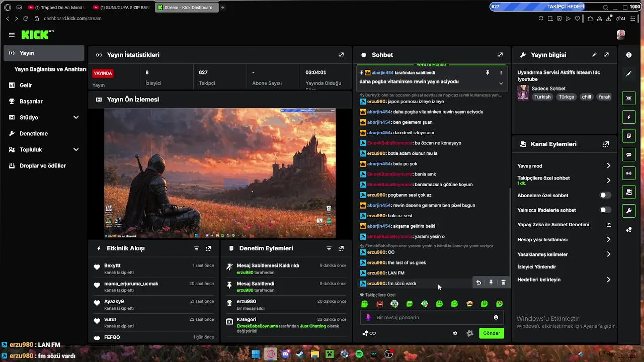The height and width of the screenshot is (362, 644).
Task: Switch to Trapped On An Island browser tab
Action: pos(57,8)
